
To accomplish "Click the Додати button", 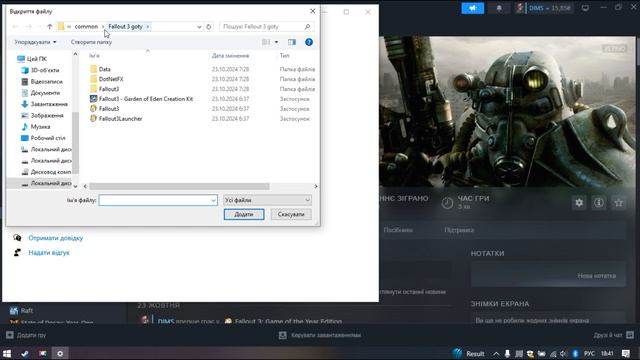I will click(x=244, y=214).
